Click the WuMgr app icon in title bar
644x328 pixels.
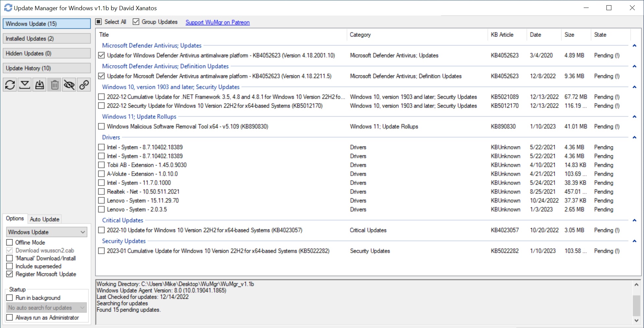(8, 8)
